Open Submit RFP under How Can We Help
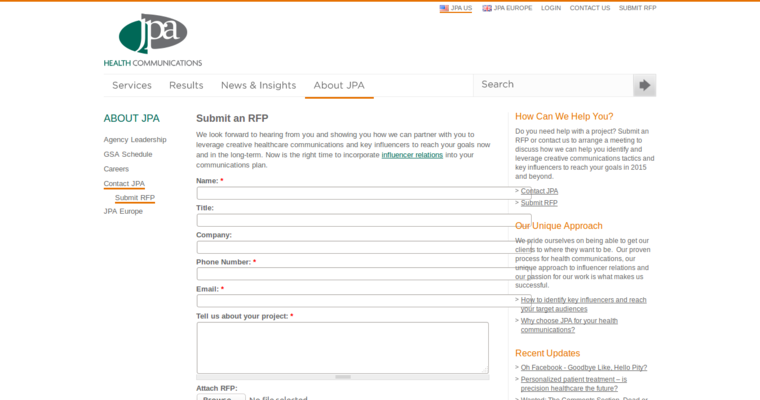 [539, 203]
